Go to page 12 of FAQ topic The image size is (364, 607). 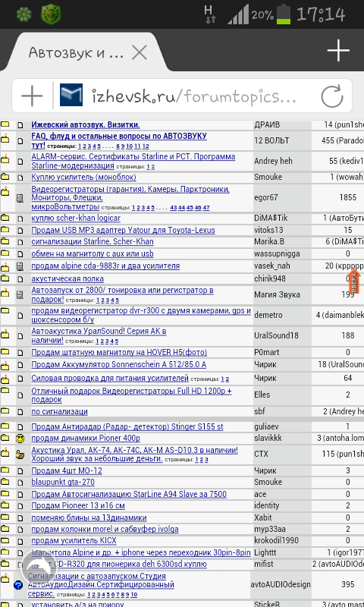pyautogui.click(x=146, y=146)
